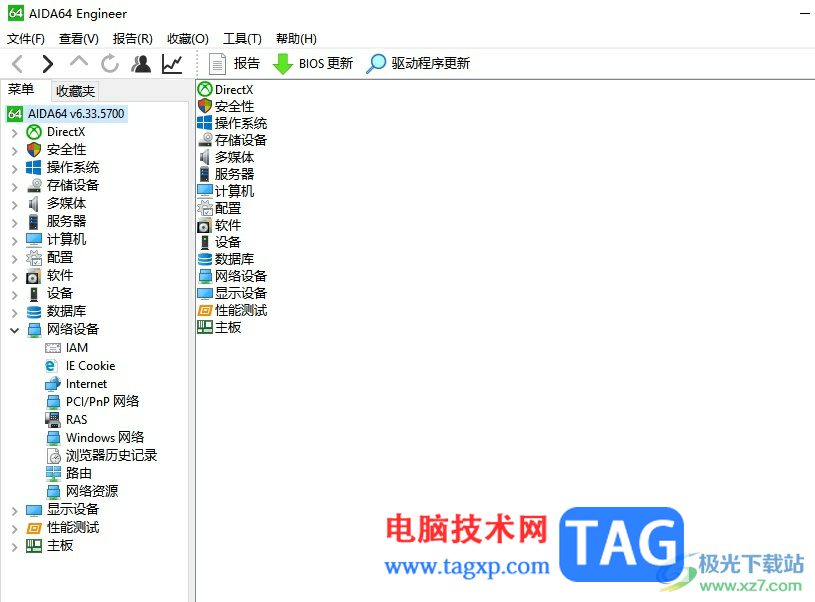This screenshot has height=602, width=815.
Task: Open the 存储设备 storage icon in right panel
Action: pyautogui.click(x=207, y=140)
